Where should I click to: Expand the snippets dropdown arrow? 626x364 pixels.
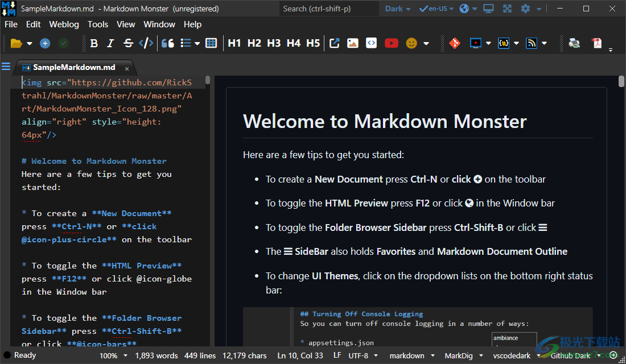[517, 43]
